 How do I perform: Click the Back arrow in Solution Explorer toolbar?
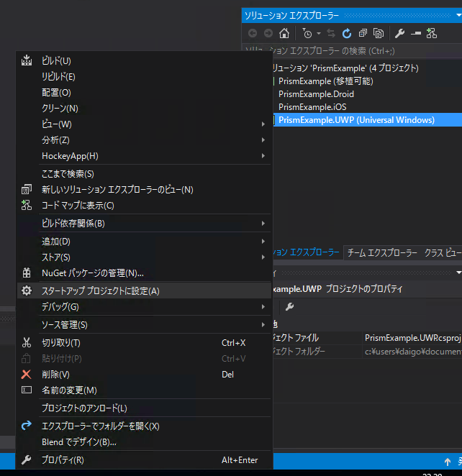[x=253, y=33]
